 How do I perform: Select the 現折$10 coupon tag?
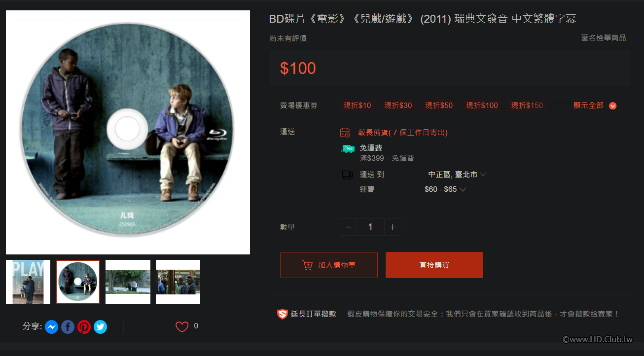tap(358, 106)
